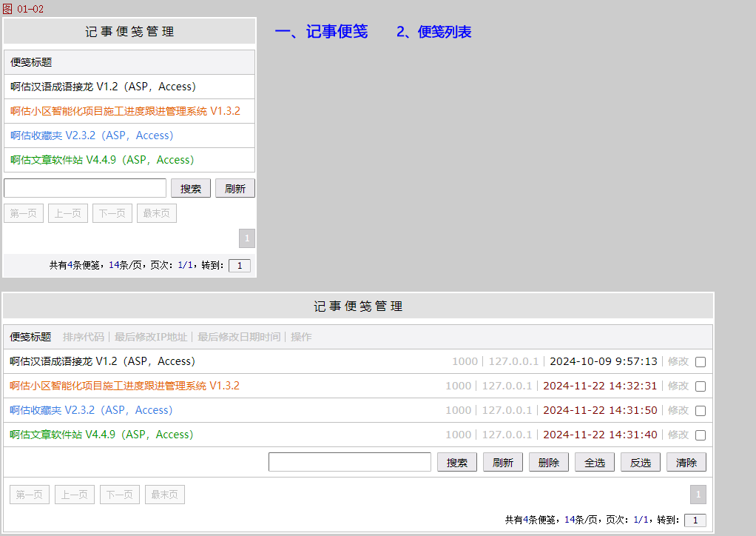
Task: Click 下一页 button in the lower panel
Action: [x=120, y=495]
